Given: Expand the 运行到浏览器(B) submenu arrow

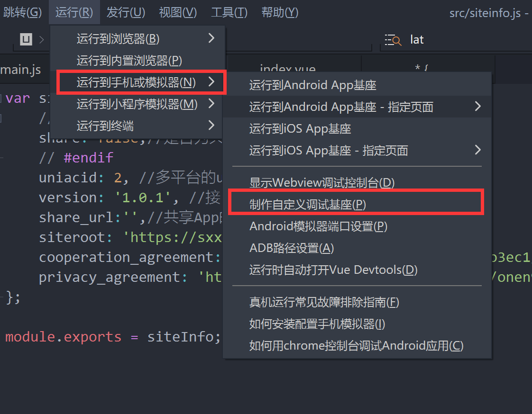Looking at the screenshot, I should point(211,38).
